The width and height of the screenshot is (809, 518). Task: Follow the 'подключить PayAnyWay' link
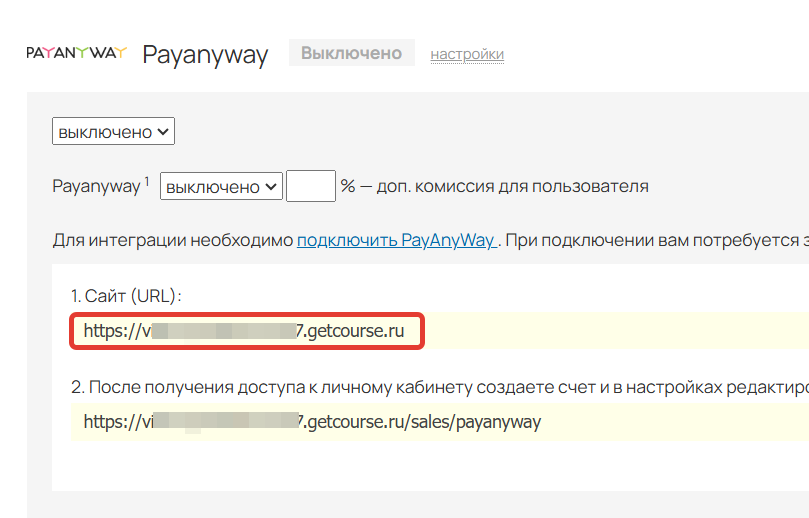coord(397,240)
